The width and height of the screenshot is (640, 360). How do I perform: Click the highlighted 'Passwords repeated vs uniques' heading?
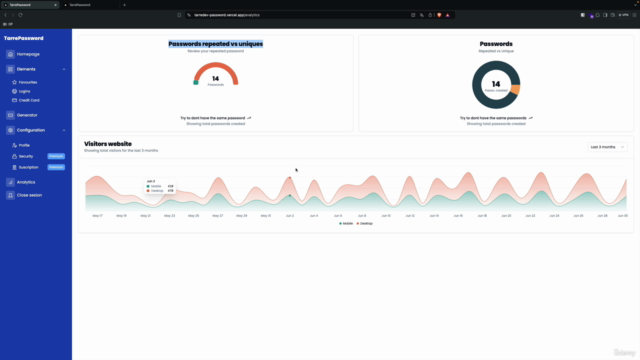pos(216,44)
